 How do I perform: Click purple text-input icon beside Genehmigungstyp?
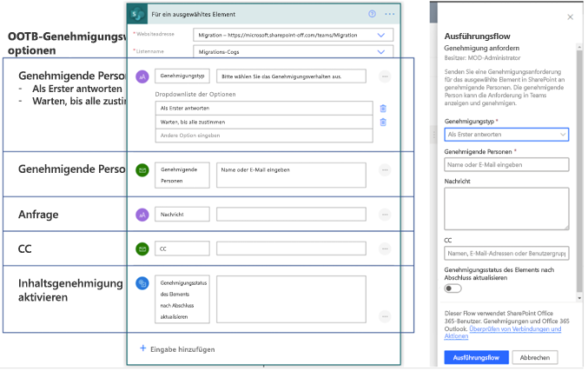click(142, 76)
